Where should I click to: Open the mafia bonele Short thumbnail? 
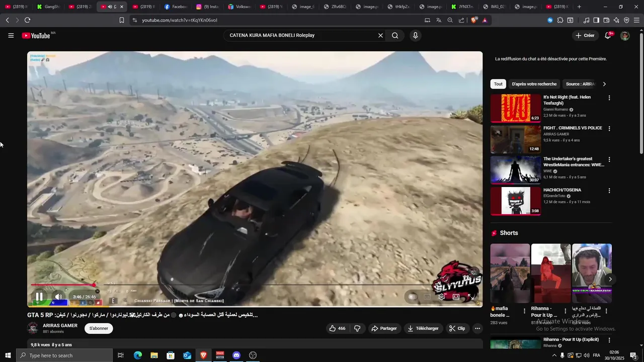click(510, 273)
